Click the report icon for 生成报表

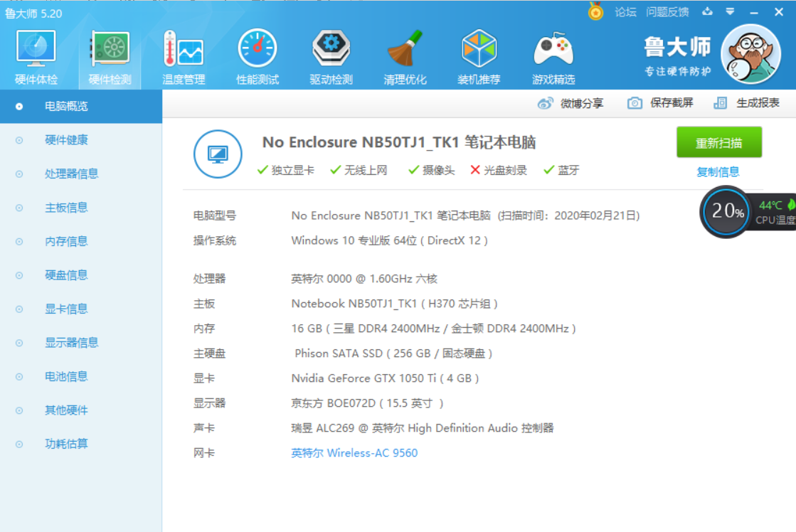[721, 103]
